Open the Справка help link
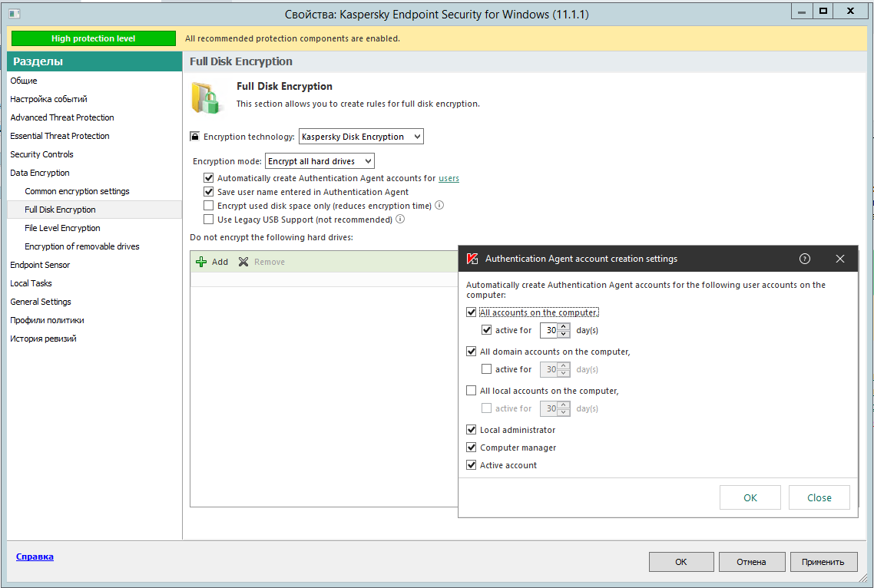This screenshot has width=874, height=588. pos(35,557)
